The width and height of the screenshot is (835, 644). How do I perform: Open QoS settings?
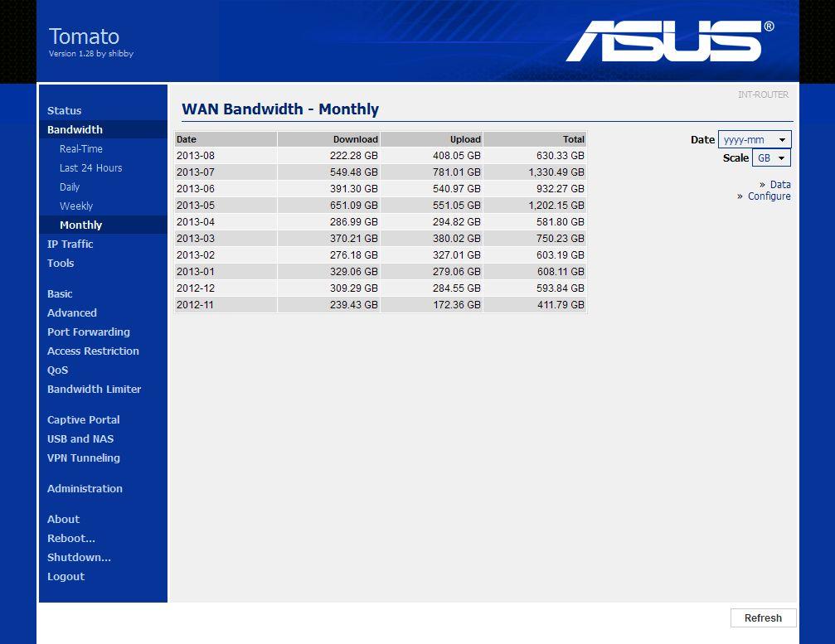pyautogui.click(x=57, y=370)
